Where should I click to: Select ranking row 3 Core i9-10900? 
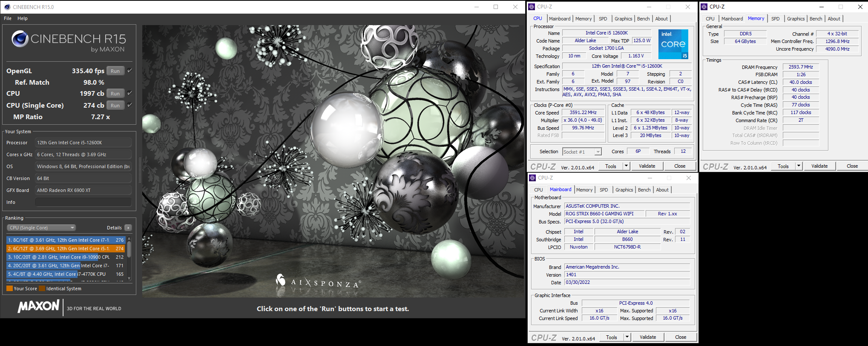(x=66, y=257)
